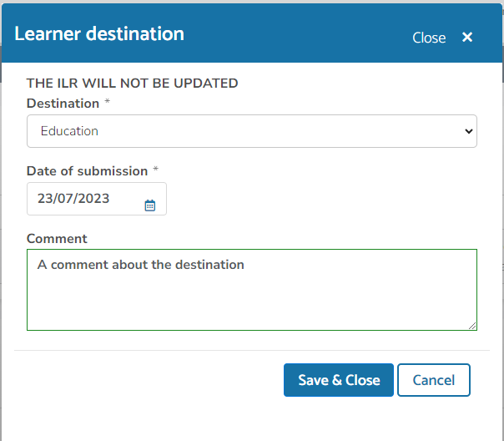Grab the comment box resize handle
The image size is (504, 441).
tap(472, 326)
